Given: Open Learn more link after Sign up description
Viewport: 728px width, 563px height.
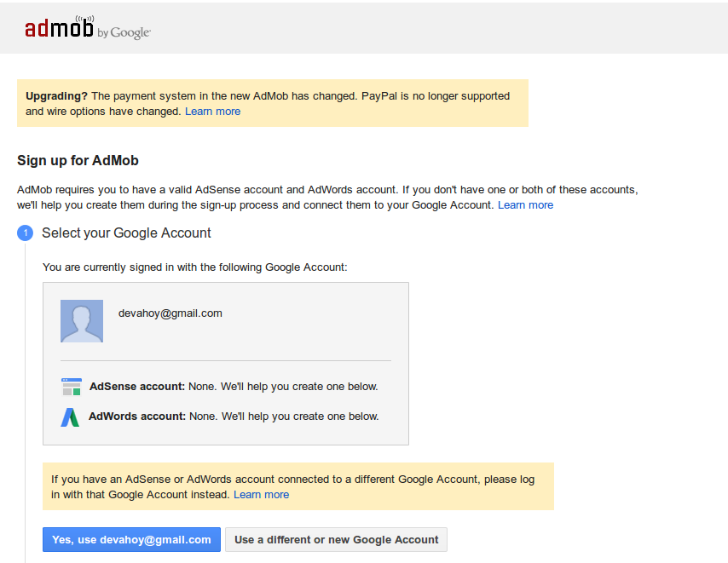Looking at the screenshot, I should tap(526, 205).
